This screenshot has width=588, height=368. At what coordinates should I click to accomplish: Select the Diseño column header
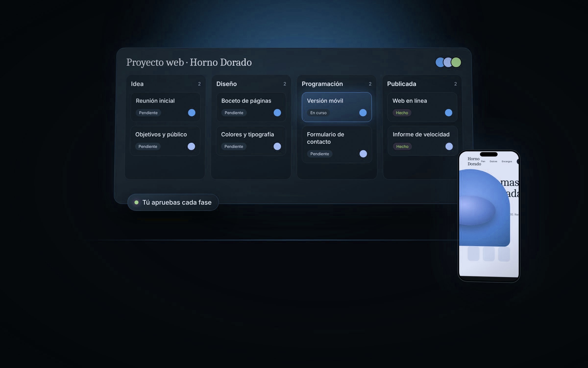tap(226, 84)
